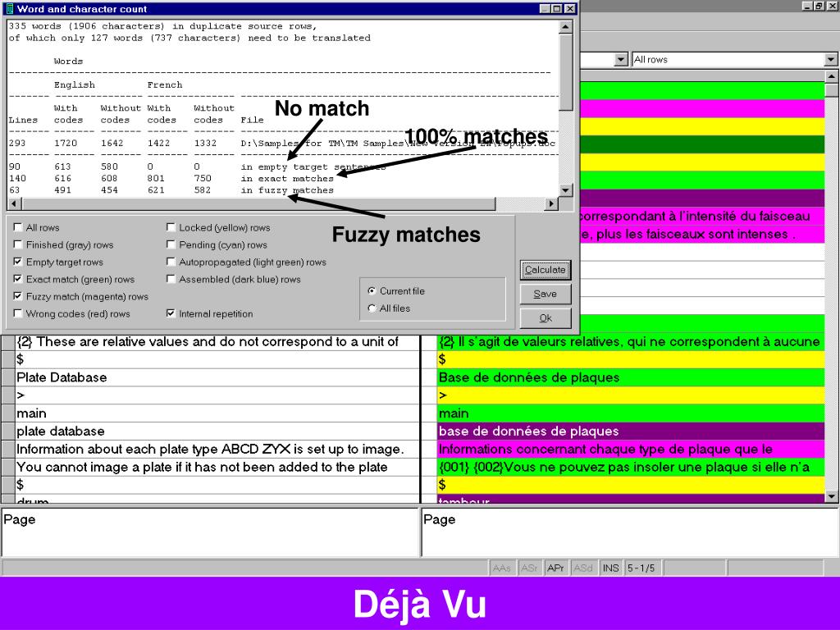Check Autopropagated (light green) rows
The width and height of the screenshot is (840, 630).
(171, 262)
